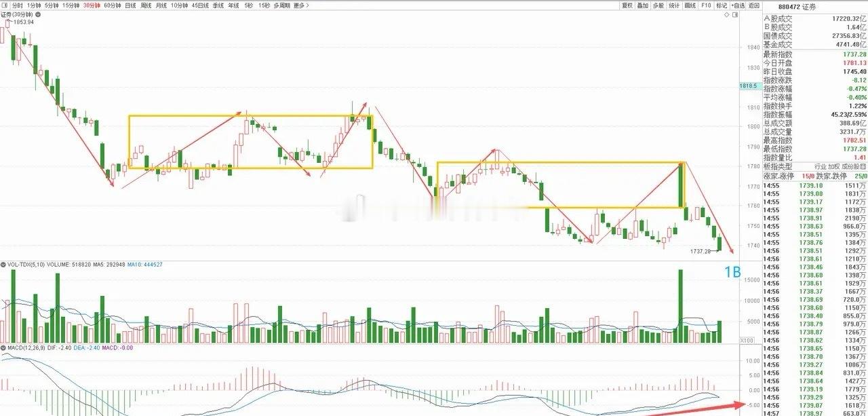Click the 14:57 tick row in trade list
This screenshot has height=416, width=868.
point(814,412)
